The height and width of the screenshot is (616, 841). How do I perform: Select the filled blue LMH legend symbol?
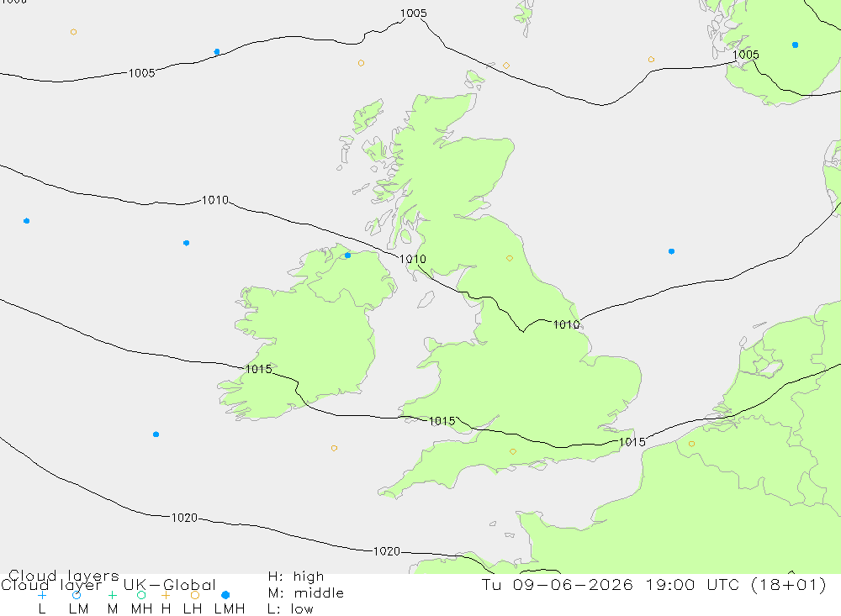225,595
